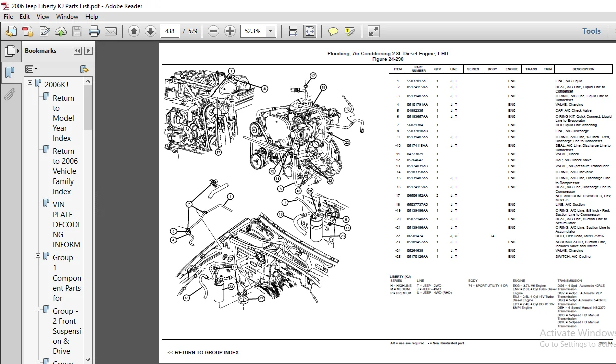Click the Create PDF online icon

click(x=28, y=31)
